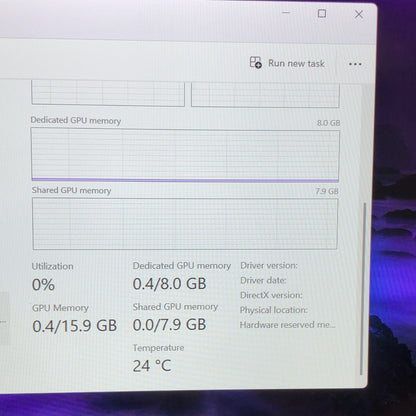Click the Physical location label
This screenshot has height=416, width=416.
(274, 310)
